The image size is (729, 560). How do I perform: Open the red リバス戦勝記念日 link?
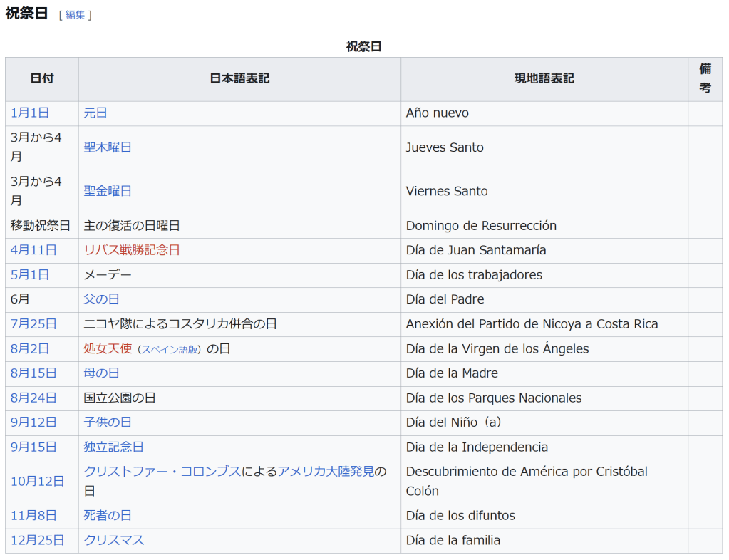tap(132, 250)
